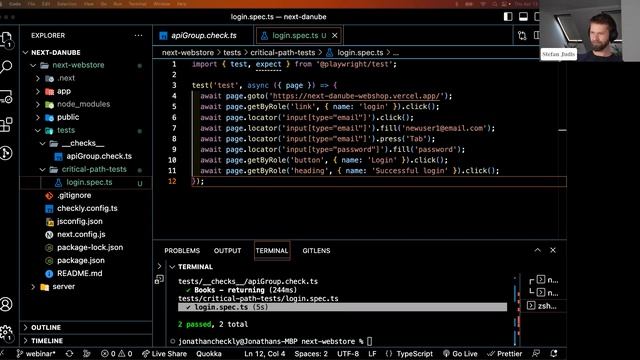Open compare changes icon in editor toolbar

[x=522, y=36]
